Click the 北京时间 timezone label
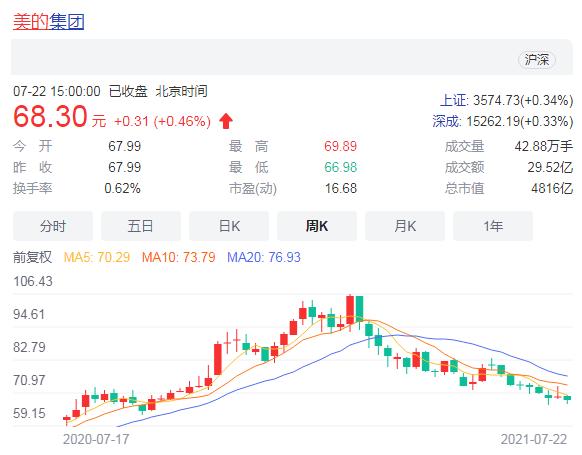The height and width of the screenshot is (455, 582). [x=181, y=91]
